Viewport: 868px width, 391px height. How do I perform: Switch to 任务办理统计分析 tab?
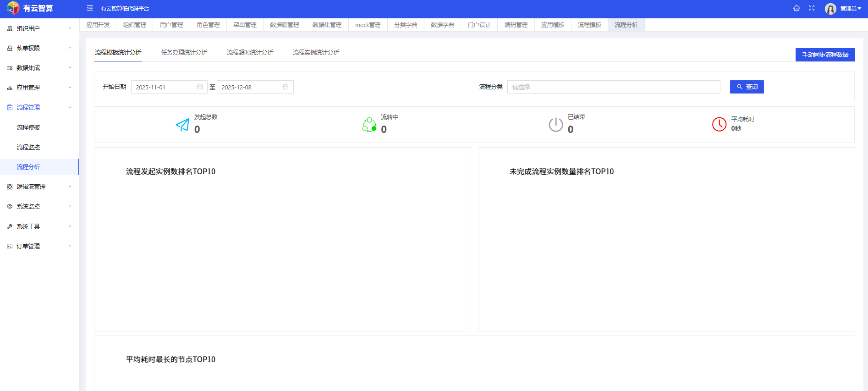click(x=184, y=52)
